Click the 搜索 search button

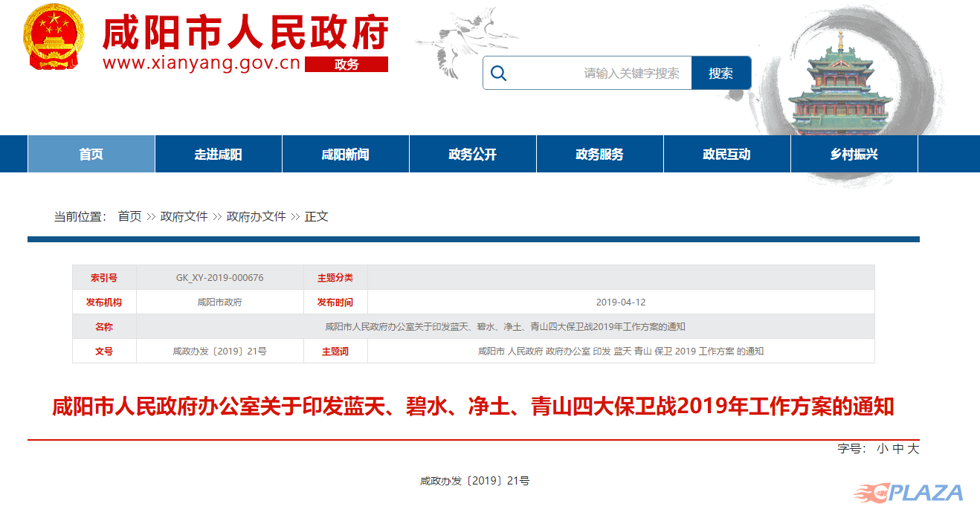pyautogui.click(x=721, y=72)
